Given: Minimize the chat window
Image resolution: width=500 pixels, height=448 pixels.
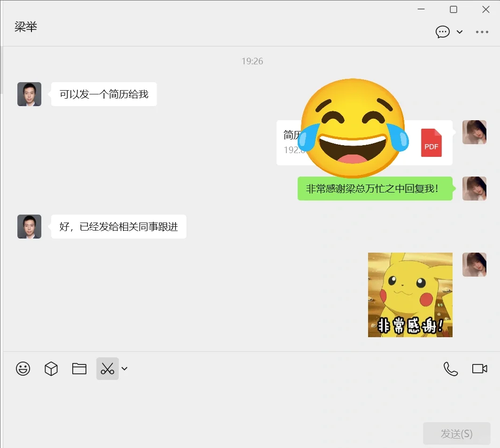Looking at the screenshot, I should [x=421, y=9].
